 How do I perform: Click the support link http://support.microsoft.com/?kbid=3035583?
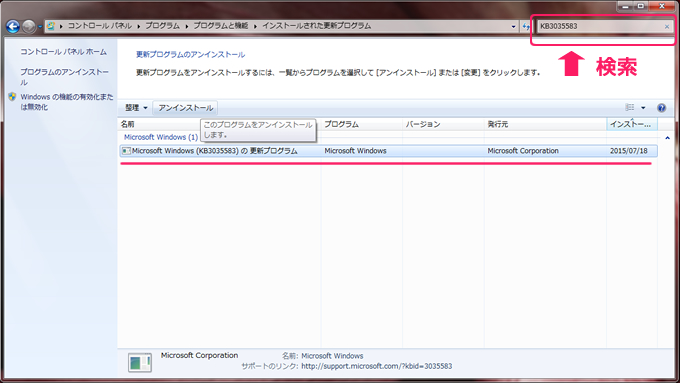pos(376,366)
